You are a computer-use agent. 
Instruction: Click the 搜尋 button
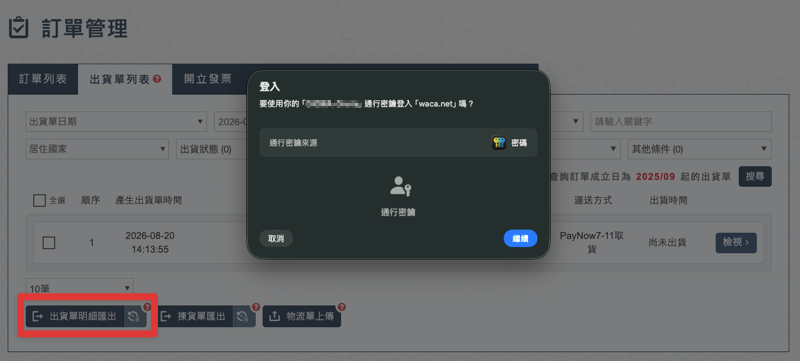(755, 176)
